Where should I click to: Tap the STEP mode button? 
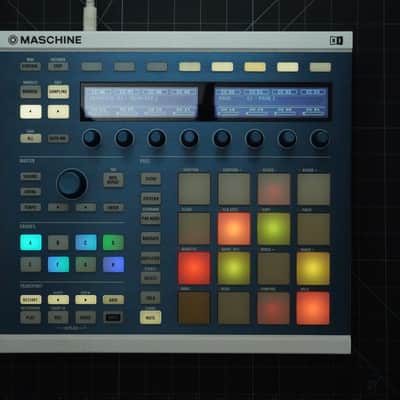point(58,66)
